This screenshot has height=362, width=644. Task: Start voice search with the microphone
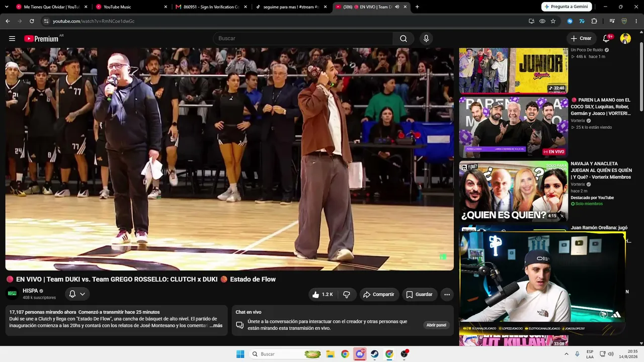426,39
